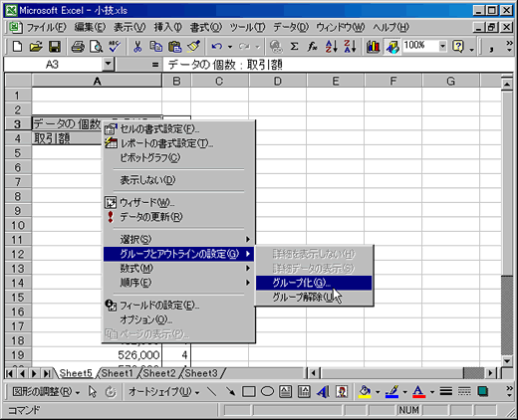Screen dimensions: 518x420
Task: Apply the Font Color A button
Action: pyautogui.click(x=419, y=392)
